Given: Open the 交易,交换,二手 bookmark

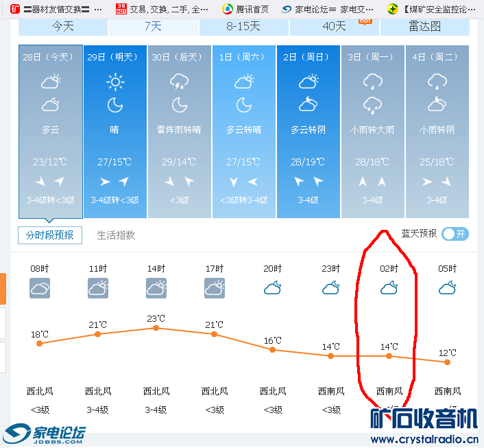Looking at the screenshot, I should coord(162,10).
